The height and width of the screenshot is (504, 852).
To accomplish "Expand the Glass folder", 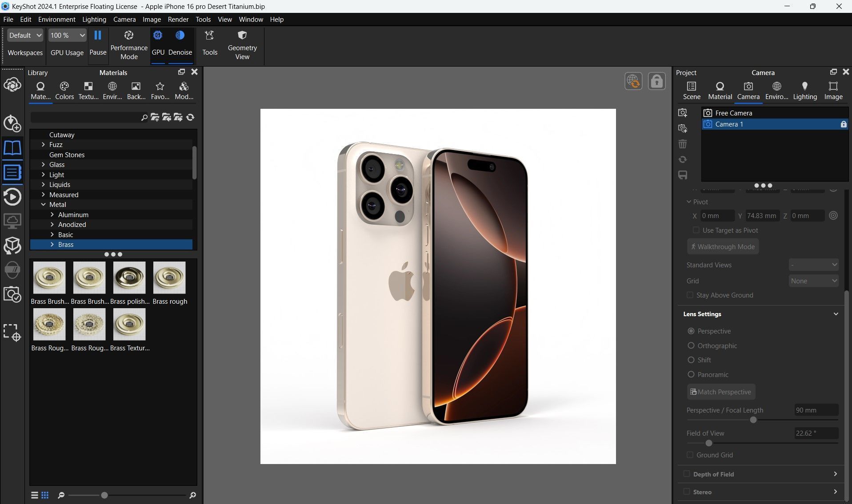I will [x=43, y=165].
